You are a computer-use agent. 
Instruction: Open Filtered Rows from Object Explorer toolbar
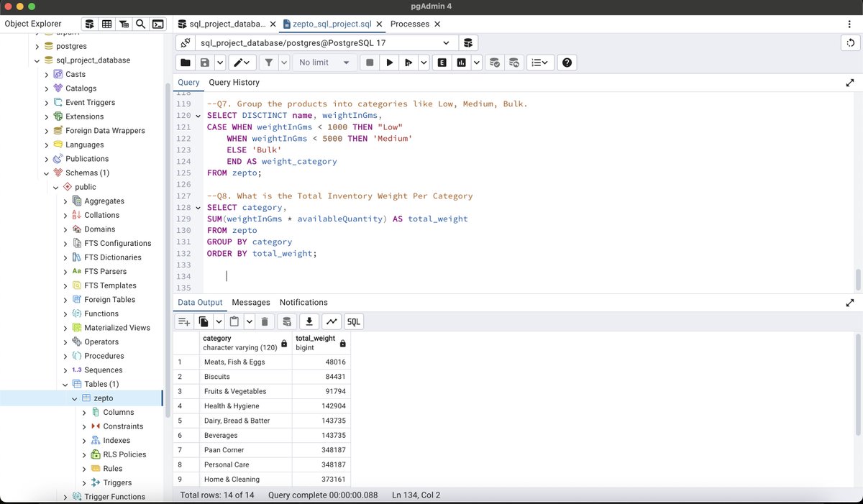pyautogui.click(x=124, y=24)
